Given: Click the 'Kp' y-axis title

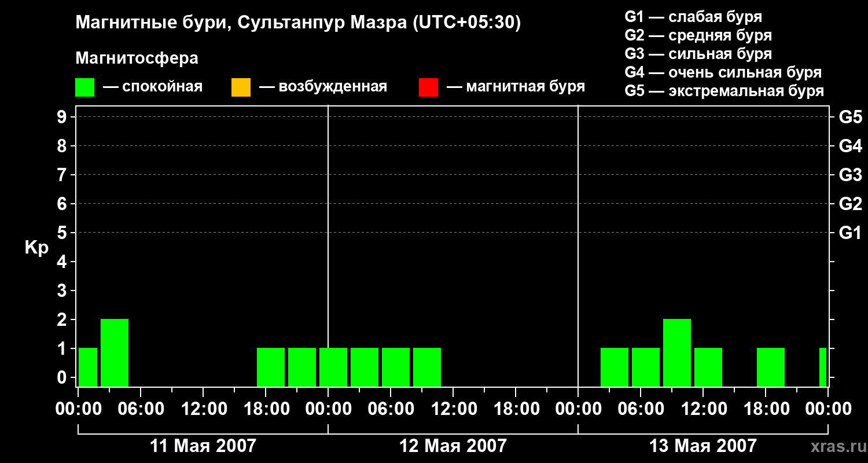Looking at the screenshot, I should click(36, 248).
